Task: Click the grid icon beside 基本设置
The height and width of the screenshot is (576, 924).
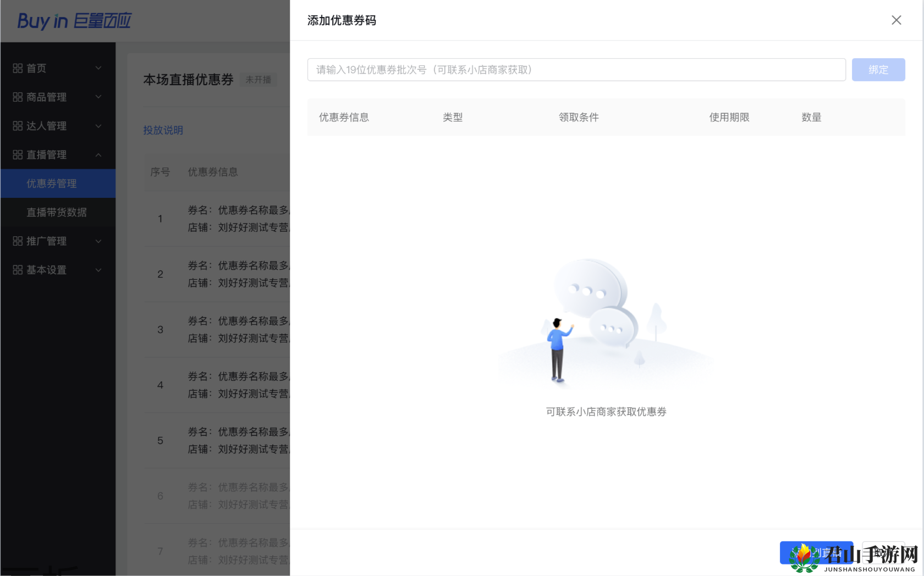Action: [18, 270]
